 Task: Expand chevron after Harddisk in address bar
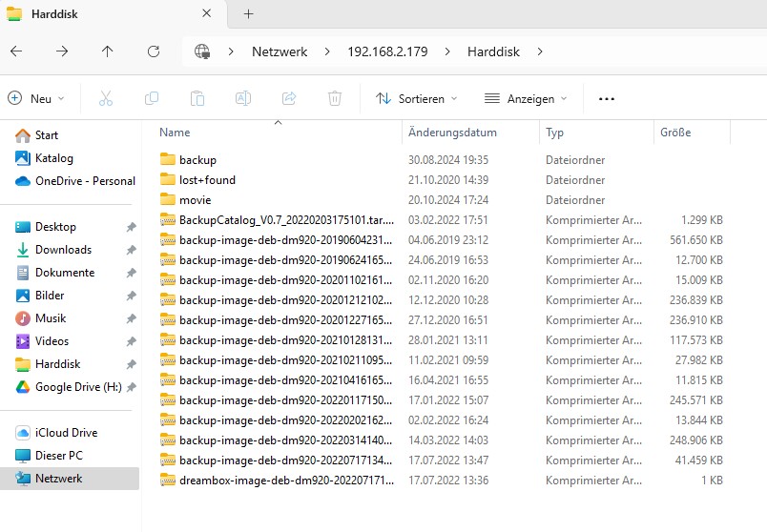coord(540,51)
